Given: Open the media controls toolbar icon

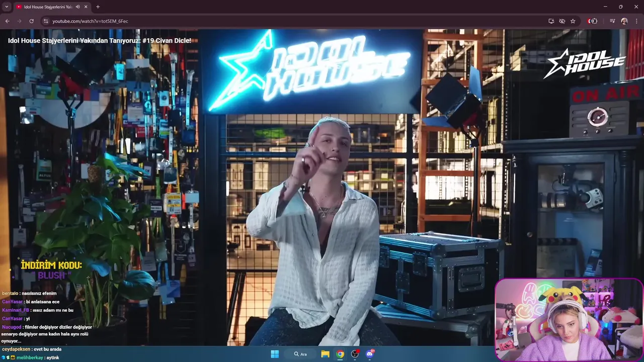Looking at the screenshot, I should (x=612, y=21).
